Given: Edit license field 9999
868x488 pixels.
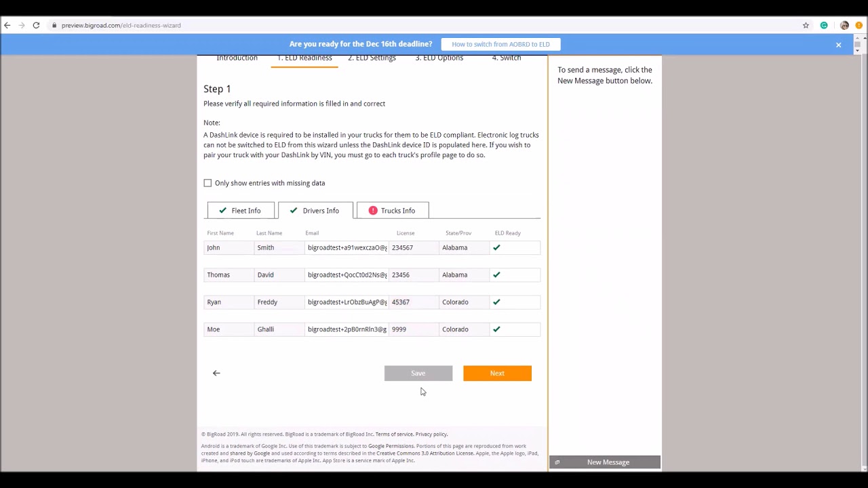Looking at the screenshot, I should pos(414,329).
